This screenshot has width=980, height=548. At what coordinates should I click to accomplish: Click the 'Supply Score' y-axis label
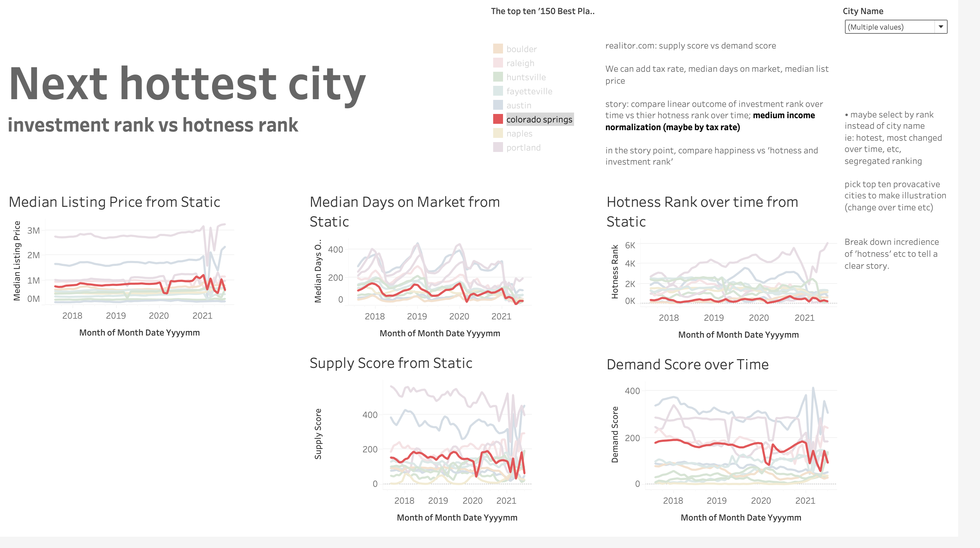pyautogui.click(x=318, y=434)
